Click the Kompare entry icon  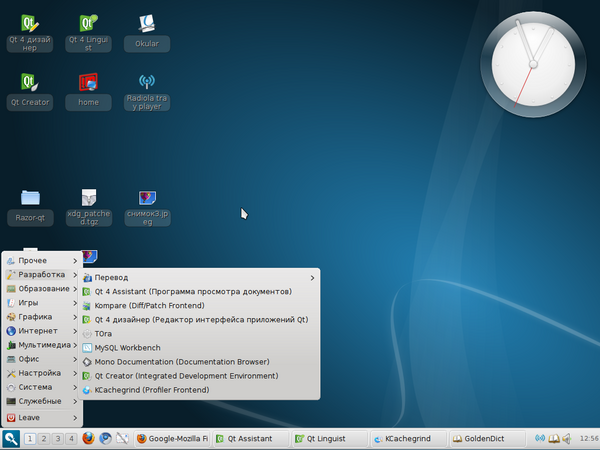tap(87, 306)
